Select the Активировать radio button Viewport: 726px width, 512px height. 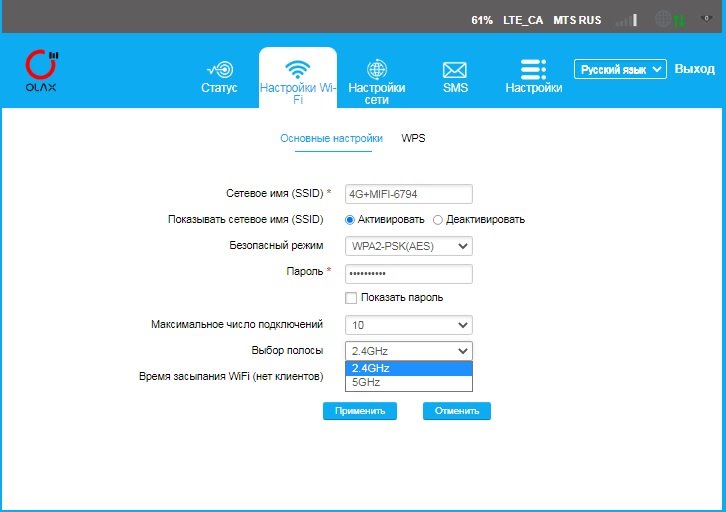[350, 220]
